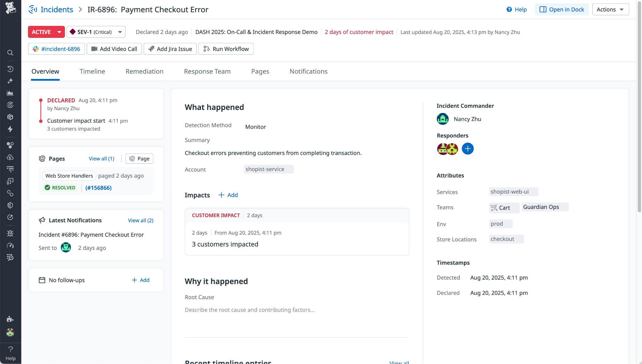Open search from the left sidebar
The width and height of the screenshot is (642, 364).
tap(10, 53)
